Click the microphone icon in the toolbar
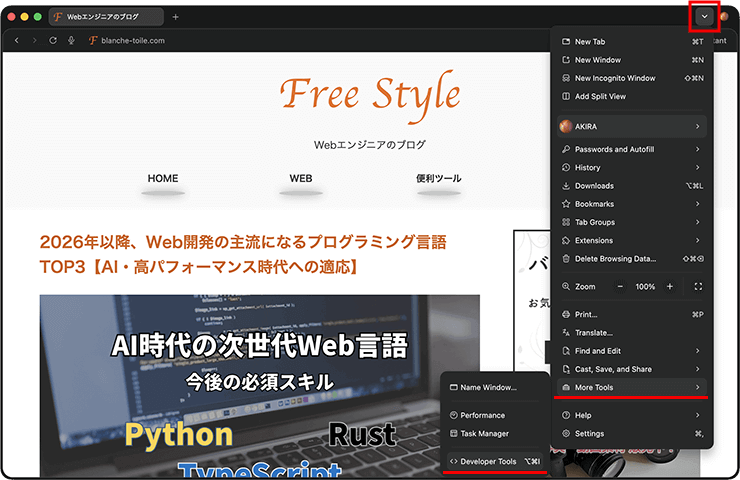The height and width of the screenshot is (480, 740). pyautogui.click(x=71, y=41)
